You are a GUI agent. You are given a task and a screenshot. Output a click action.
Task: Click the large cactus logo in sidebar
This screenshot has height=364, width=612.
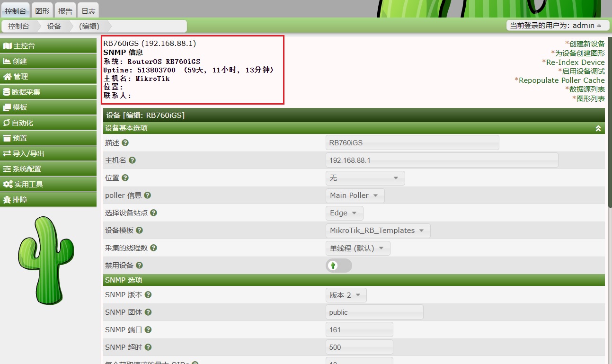pyautogui.click(x=47, y=260)
